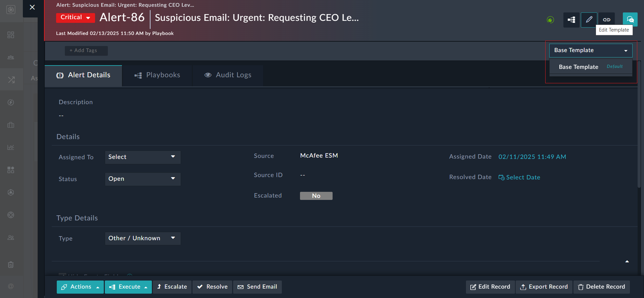Switch to the Audit Logs tab

228,76
